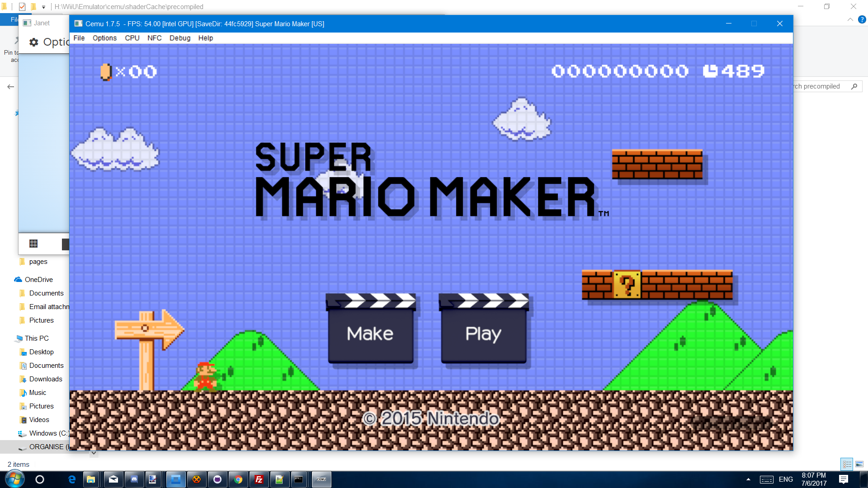
Task: Open Notepad++ from the taskbar
Action: coord(280,479)
